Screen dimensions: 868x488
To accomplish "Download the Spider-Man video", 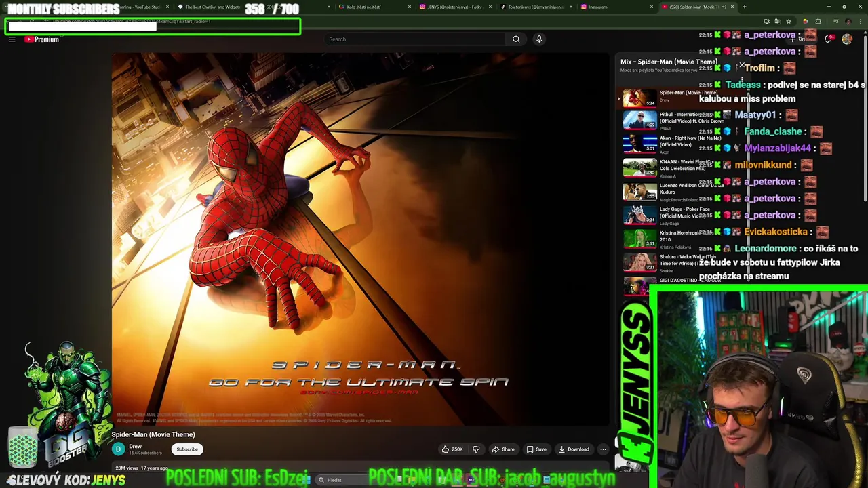I will click(x=574, y=449).
